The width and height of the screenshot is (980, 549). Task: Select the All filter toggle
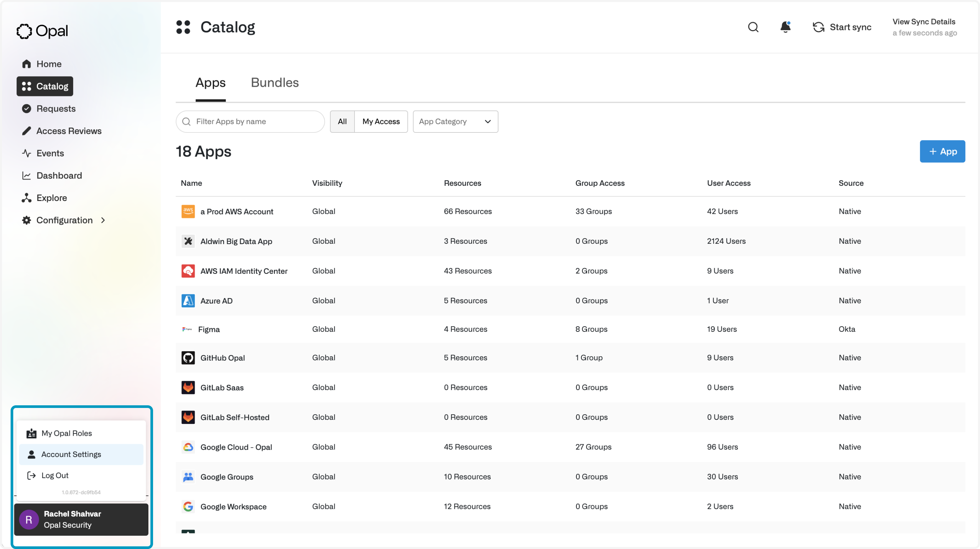coord(342,122)
